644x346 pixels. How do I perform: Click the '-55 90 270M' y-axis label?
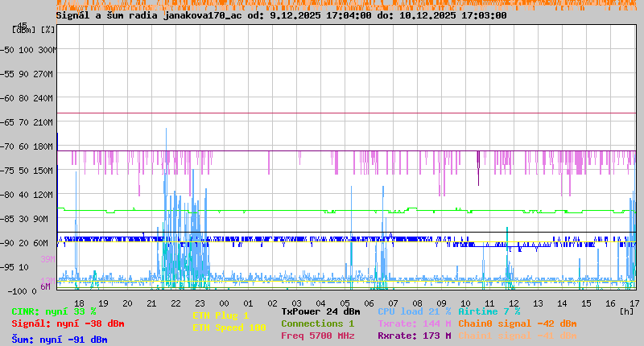click(x=27, y=74)
